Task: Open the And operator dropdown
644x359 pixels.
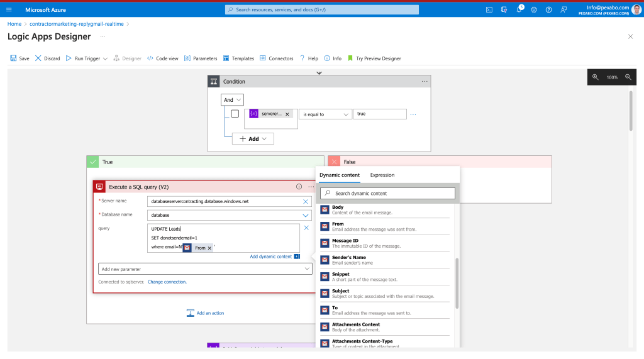Action: click(x=232, y=100)
